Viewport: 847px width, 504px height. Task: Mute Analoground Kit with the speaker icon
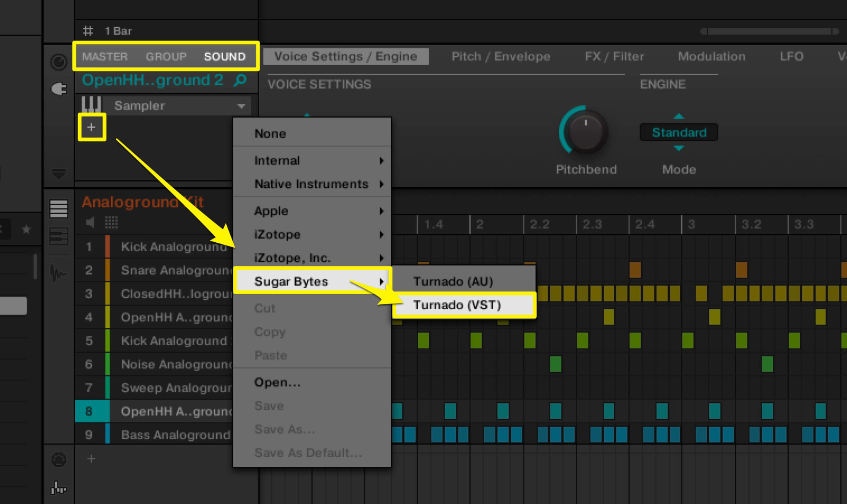click(90, 223)
